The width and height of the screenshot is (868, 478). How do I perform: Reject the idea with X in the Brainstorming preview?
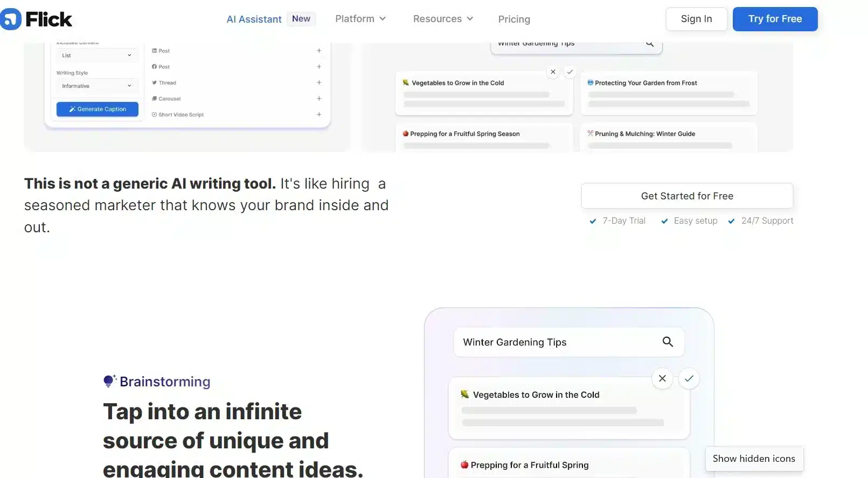click(x=662, y=378)
